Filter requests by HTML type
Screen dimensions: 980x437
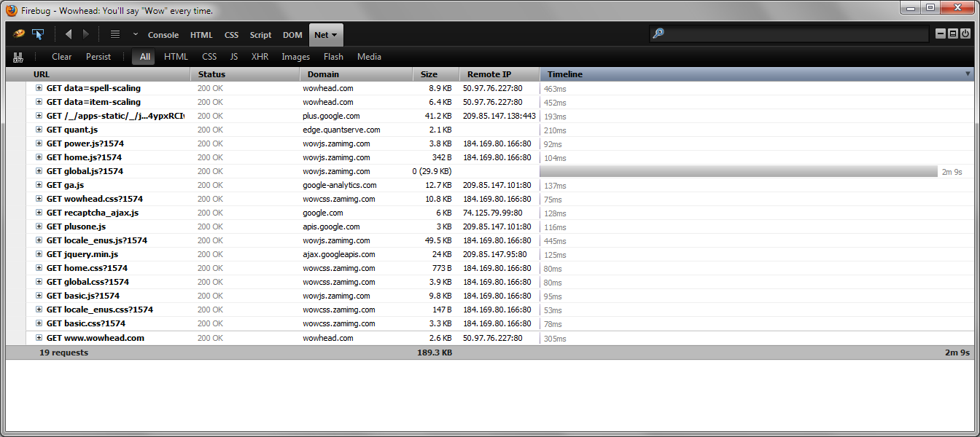(176, 57)
